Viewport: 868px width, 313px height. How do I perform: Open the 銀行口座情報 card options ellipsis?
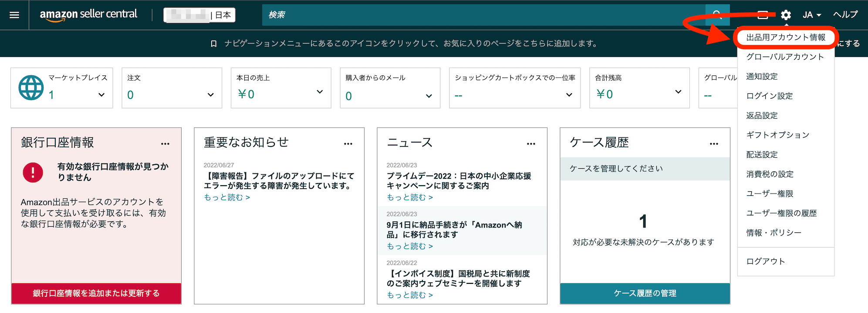click(165, 144)
